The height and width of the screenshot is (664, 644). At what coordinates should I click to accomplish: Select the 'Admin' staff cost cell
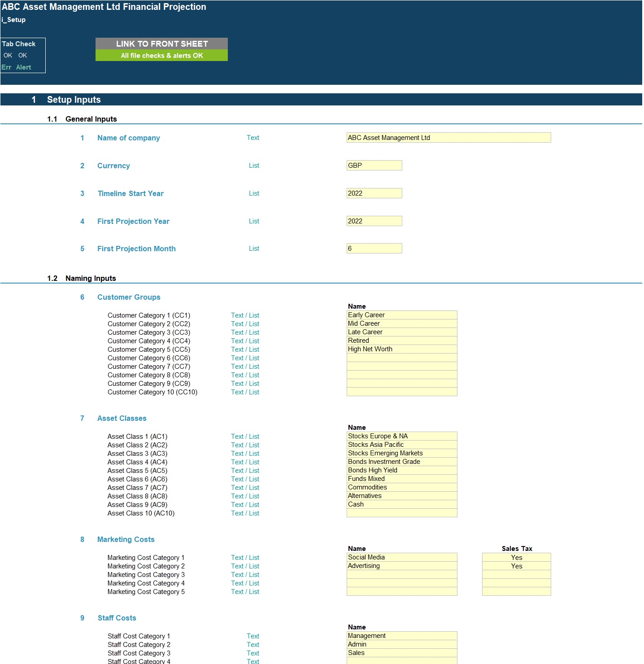tap(402, 644)
